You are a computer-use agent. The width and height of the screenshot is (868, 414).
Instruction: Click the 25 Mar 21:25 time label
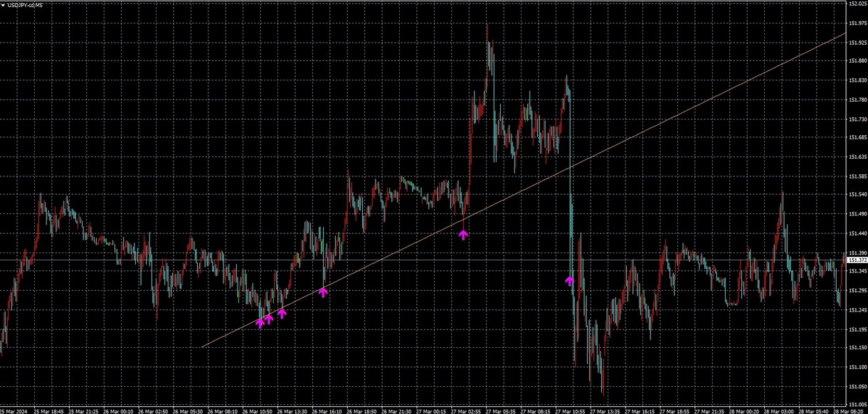coord(83,410)
